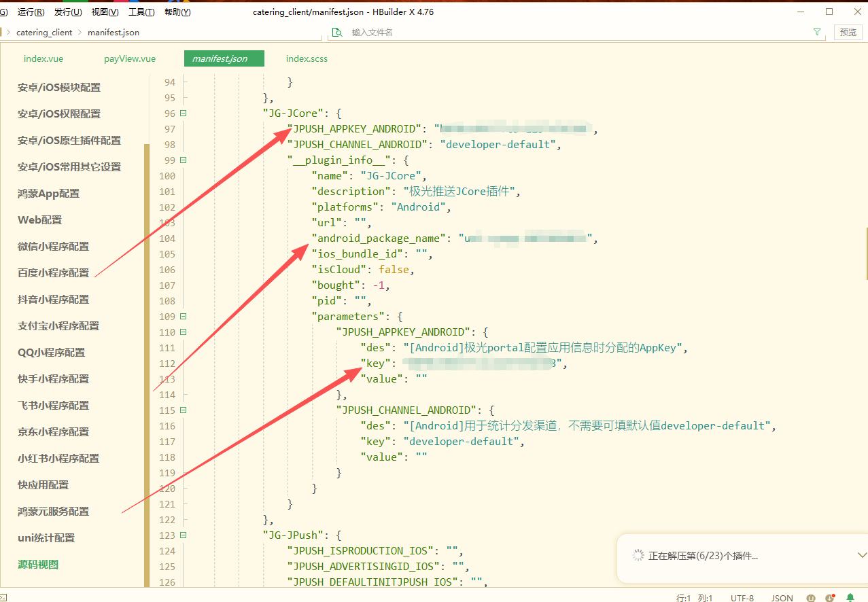Click the "android_package_name" key on line 104

(378, 238)
